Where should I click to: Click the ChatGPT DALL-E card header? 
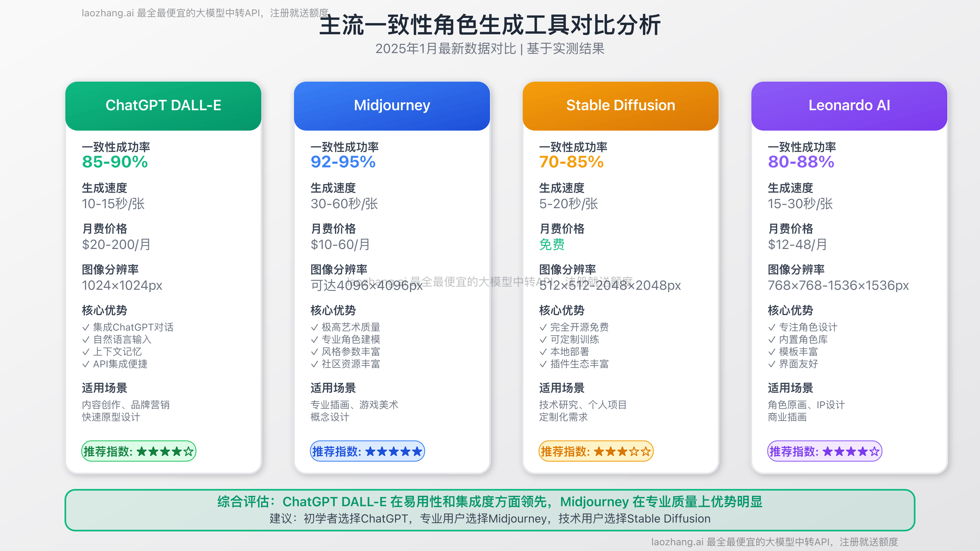[163, 106]
